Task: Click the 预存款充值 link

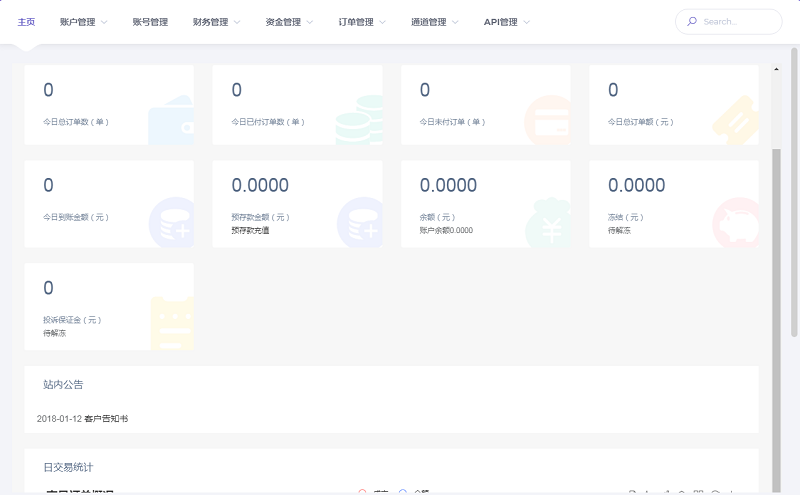Action: (x=250, y=230)
